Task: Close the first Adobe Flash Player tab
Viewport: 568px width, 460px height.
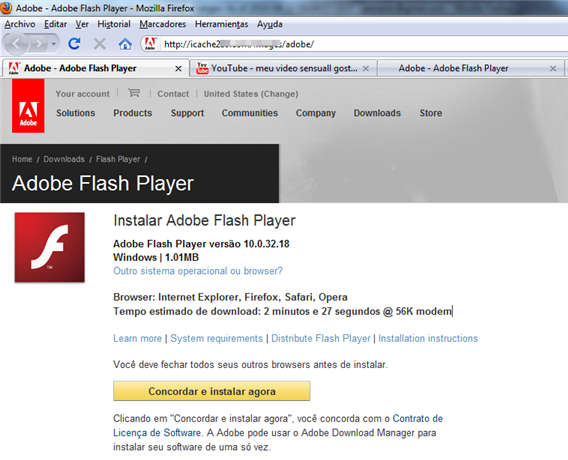Action: coord(178,68)
